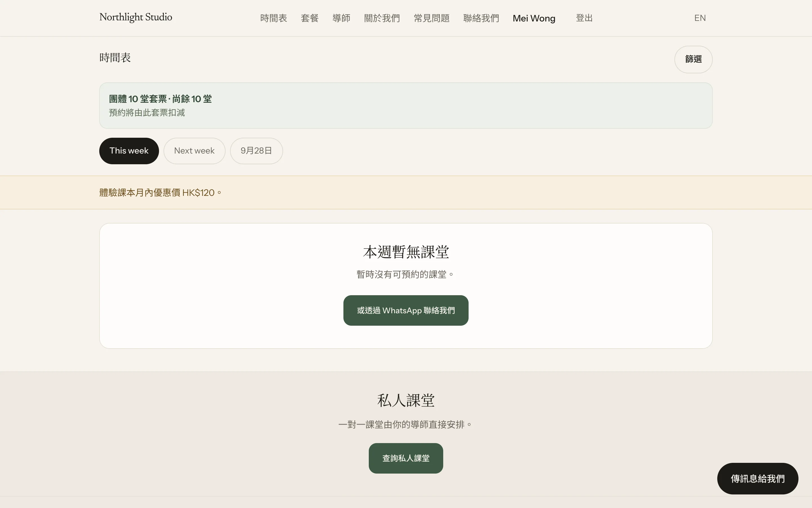Switch language to EN
The width and height of the screenshot is (812, 508).
[700, 18]
